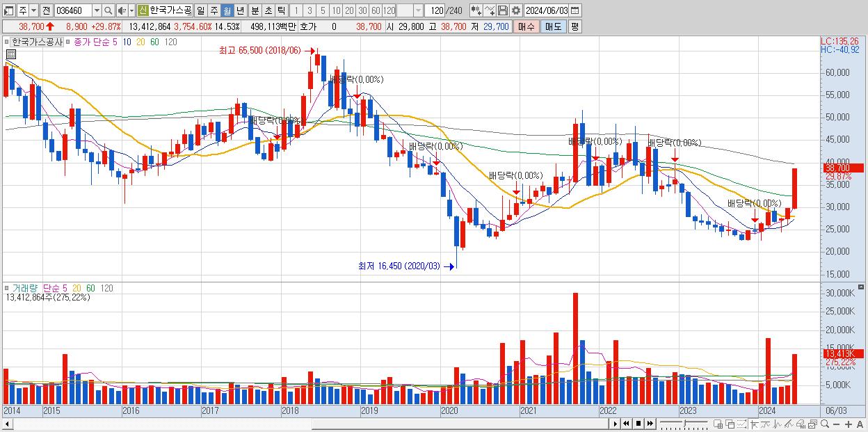Expand the dropdown beside the speaker icon
Image resolution: width=868 pixels, height=432 pixels.
click(x=131, y=10)
